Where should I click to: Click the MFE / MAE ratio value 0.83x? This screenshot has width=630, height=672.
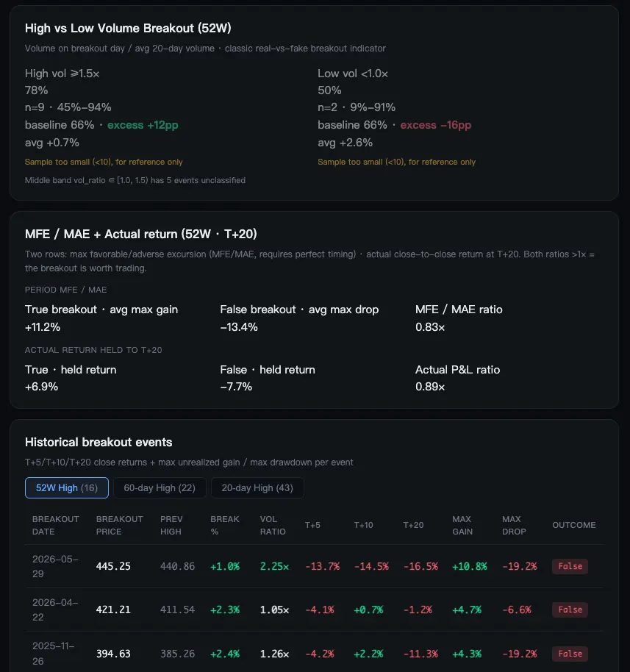click(x=430, y=327)
